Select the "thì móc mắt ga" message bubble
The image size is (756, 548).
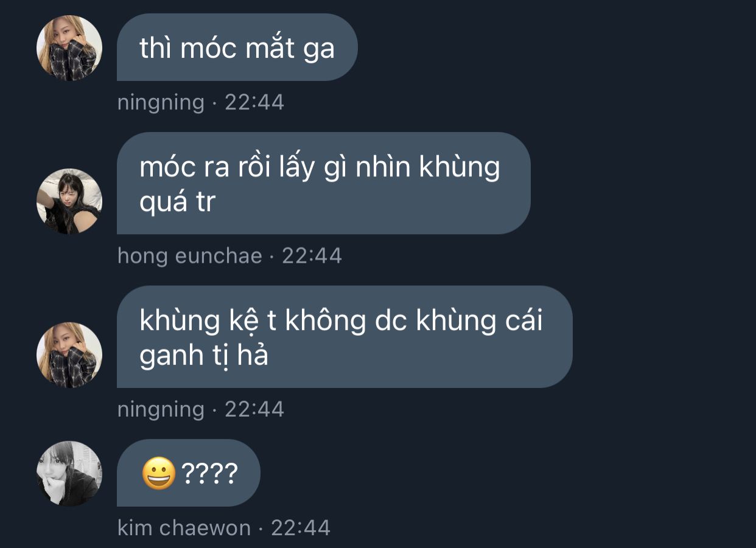point(237,47)
